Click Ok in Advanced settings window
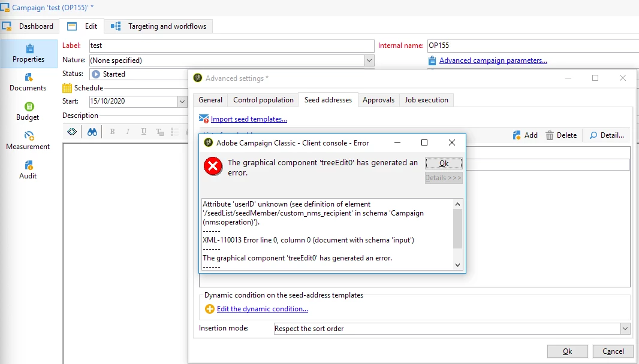Image resolution: width=639 pixels, height=364 pixels. [567, 351]
